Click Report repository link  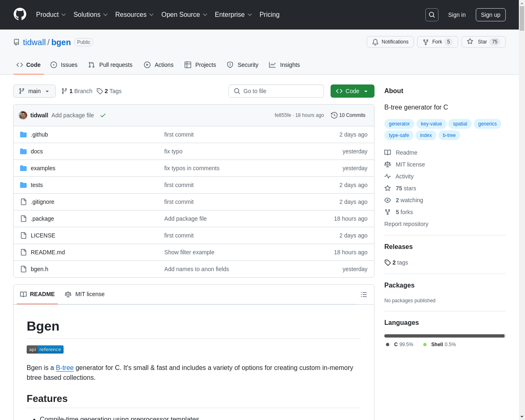click(406, 224)
